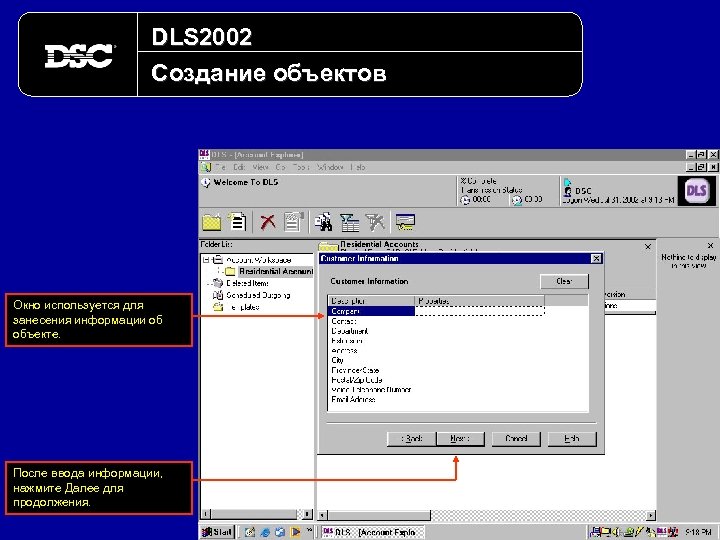Click the Welcome To DLS info icon
This screenshot has height=540, width=720.
206,182
